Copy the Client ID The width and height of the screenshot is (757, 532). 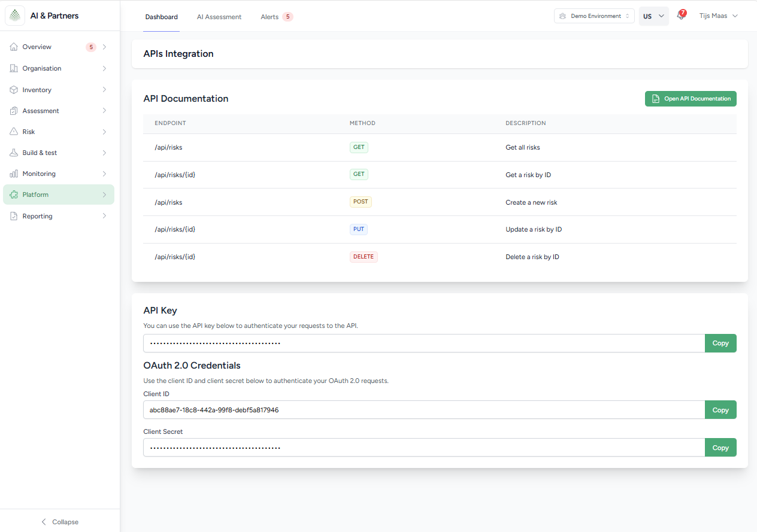[x=720, y=410]
